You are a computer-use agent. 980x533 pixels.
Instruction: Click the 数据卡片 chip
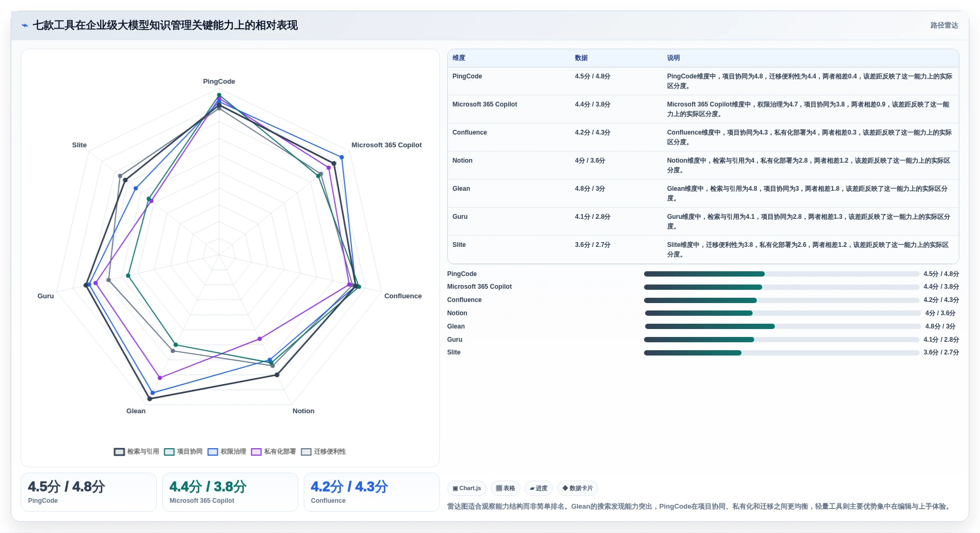click(x=578, y=488)
